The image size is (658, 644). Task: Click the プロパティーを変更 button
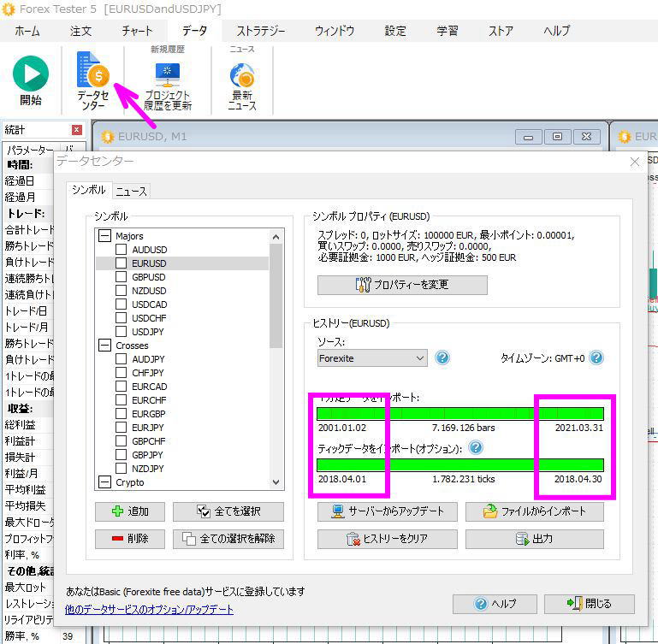402,285
